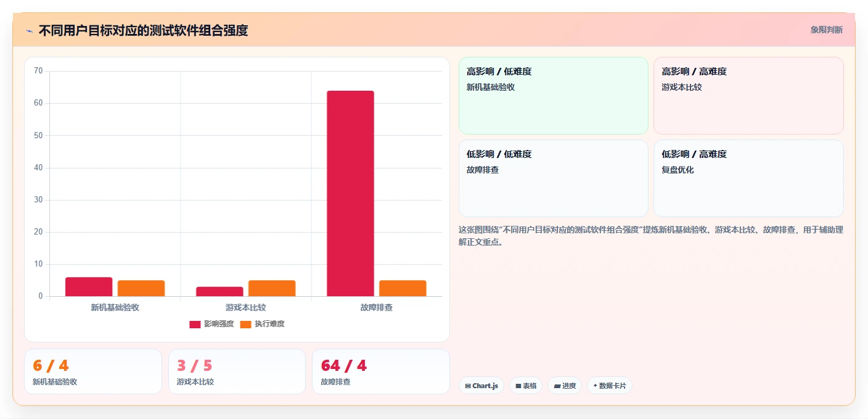Click 故障排查 caption under 64 / 4
Screen dimensions: 868x419
[x=336, y=382]
